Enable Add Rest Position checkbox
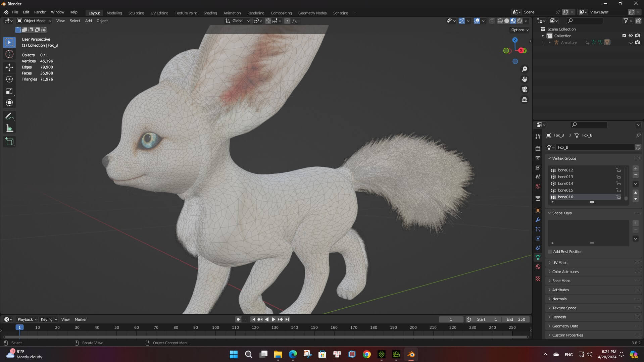The width and height of the screenshot is (644, 362). coord(550,252)
